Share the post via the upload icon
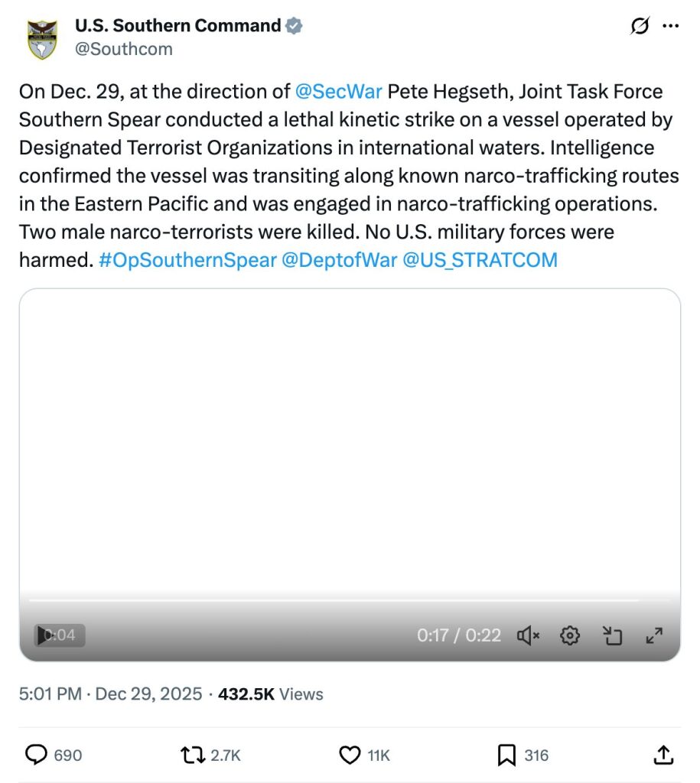 pyautogui.click(x=664, y=755)
